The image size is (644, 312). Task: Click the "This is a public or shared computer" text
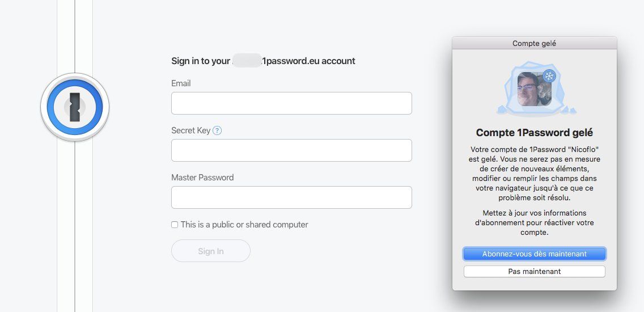click(244, 225)
